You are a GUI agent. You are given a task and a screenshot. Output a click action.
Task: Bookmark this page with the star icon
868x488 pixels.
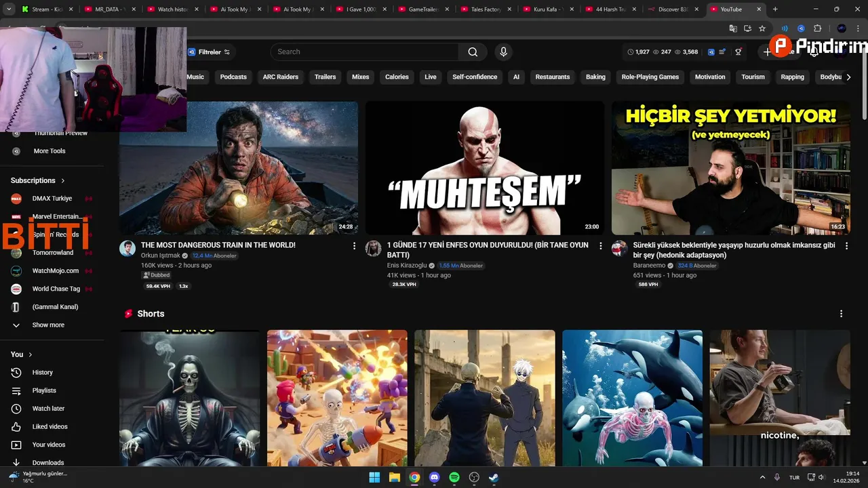(x=762, y=28)
